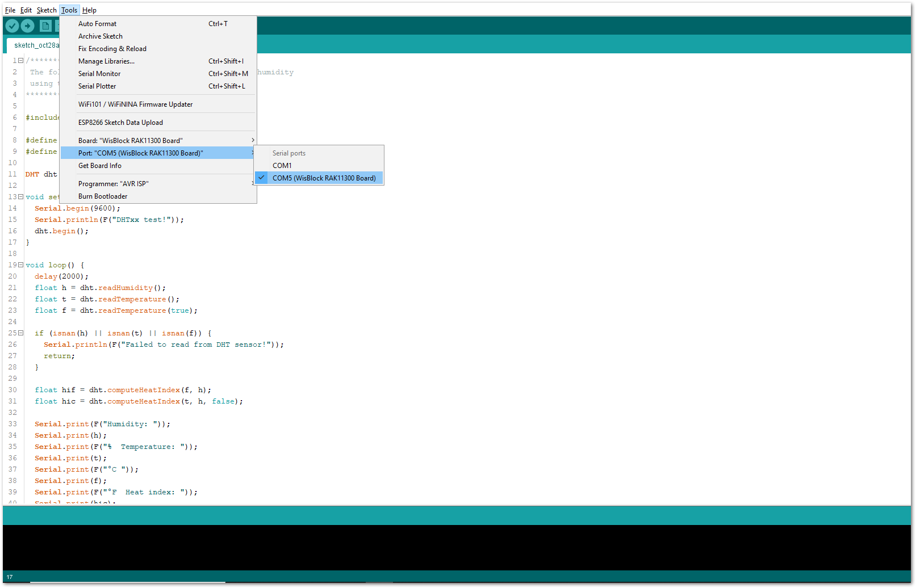Screen dimensions: 916x588
Task: Open the Help menu
Action: click(89, 10)
